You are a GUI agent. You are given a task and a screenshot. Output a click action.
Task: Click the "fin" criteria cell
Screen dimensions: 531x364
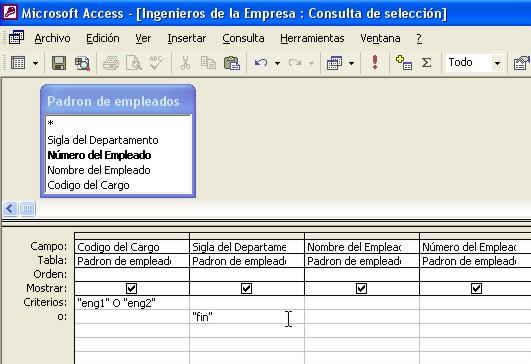tap(247, 317)
